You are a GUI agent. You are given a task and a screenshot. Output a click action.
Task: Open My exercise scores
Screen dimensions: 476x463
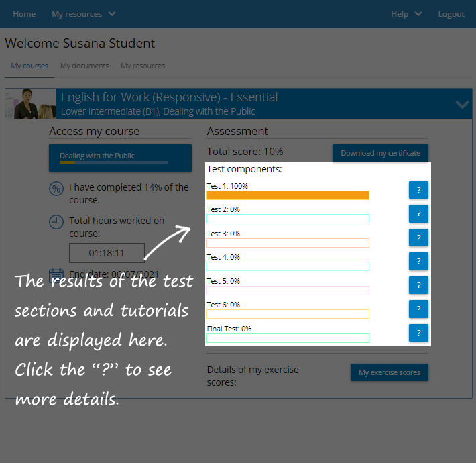pos(389,372)
